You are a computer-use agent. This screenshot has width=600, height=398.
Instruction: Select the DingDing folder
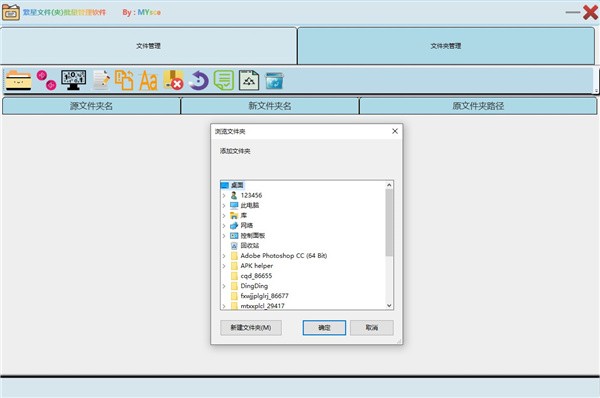[x=254, y=286]
